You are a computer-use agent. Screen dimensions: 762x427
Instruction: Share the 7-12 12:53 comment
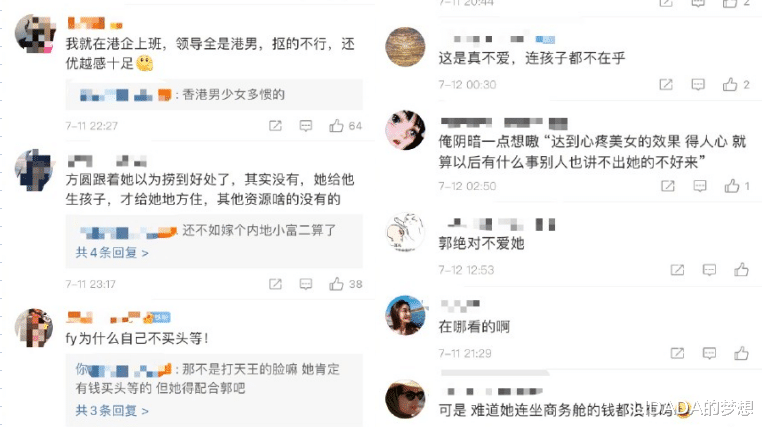[x=677, y=270]
